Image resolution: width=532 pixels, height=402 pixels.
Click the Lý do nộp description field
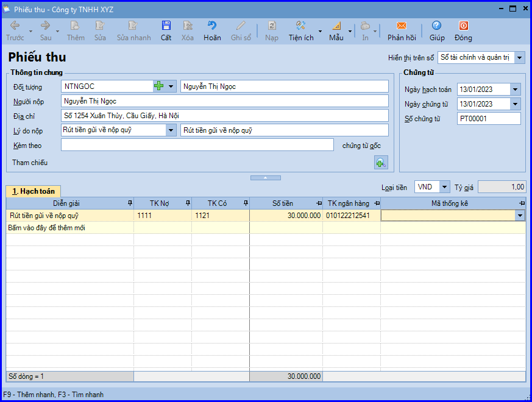click(x=285, y=130)
